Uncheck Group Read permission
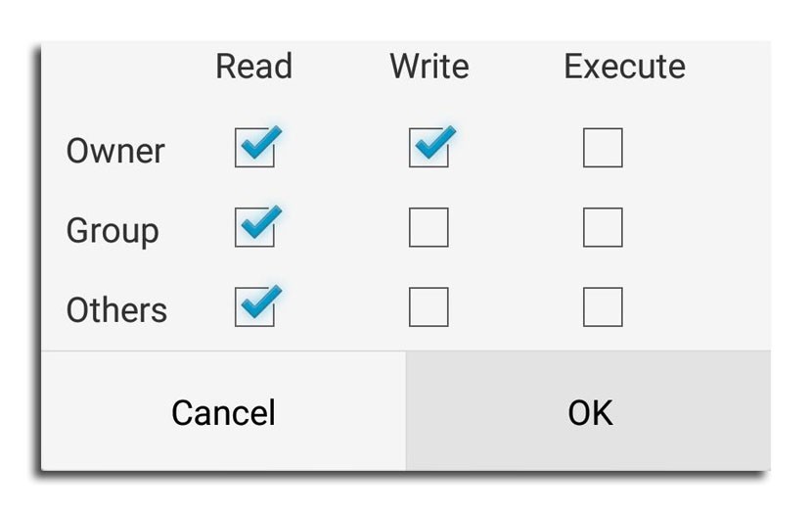The image size is (812, 512). (254, 228)
